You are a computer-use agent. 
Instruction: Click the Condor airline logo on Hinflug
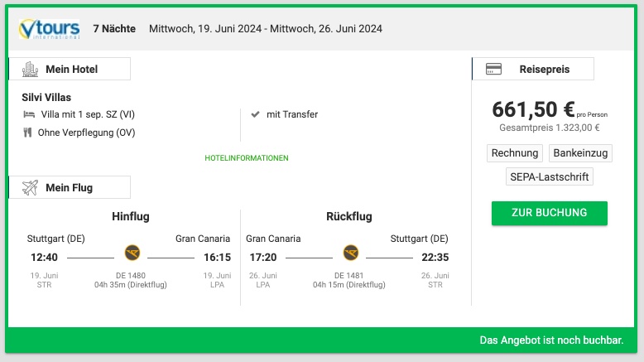132,253
